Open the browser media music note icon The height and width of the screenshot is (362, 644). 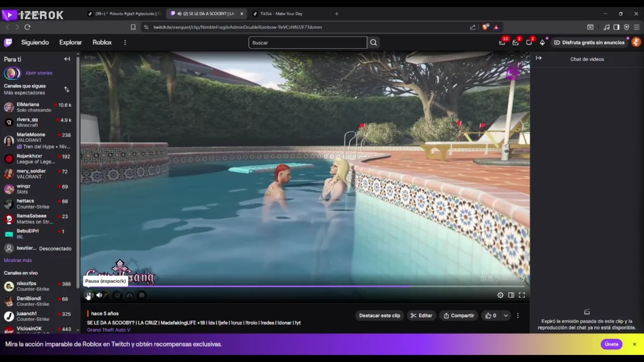pyautogui.click(x=606, y=27)
